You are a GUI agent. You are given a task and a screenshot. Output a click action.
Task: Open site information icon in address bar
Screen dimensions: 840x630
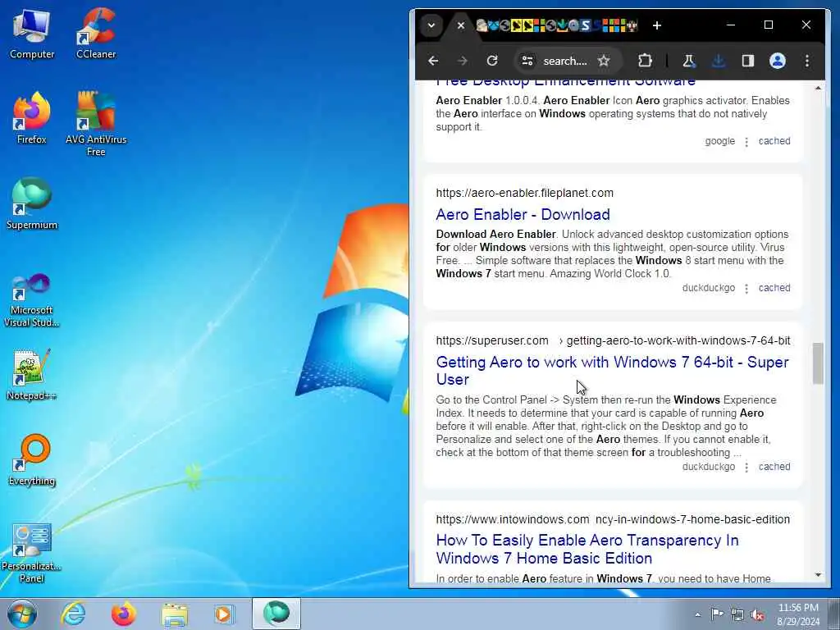pyautogui.click(x=527, y=61)
